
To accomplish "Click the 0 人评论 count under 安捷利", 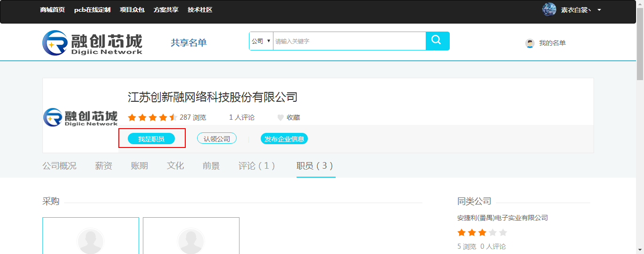I will point(493,246).
